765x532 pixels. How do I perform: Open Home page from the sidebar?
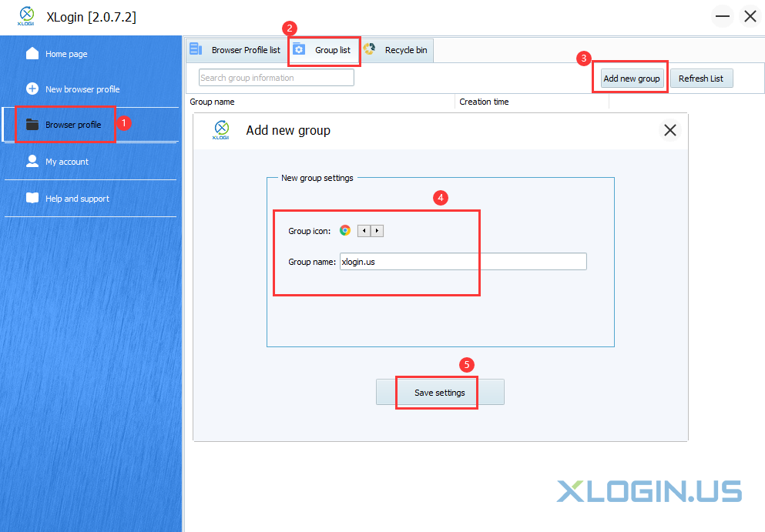66,54
